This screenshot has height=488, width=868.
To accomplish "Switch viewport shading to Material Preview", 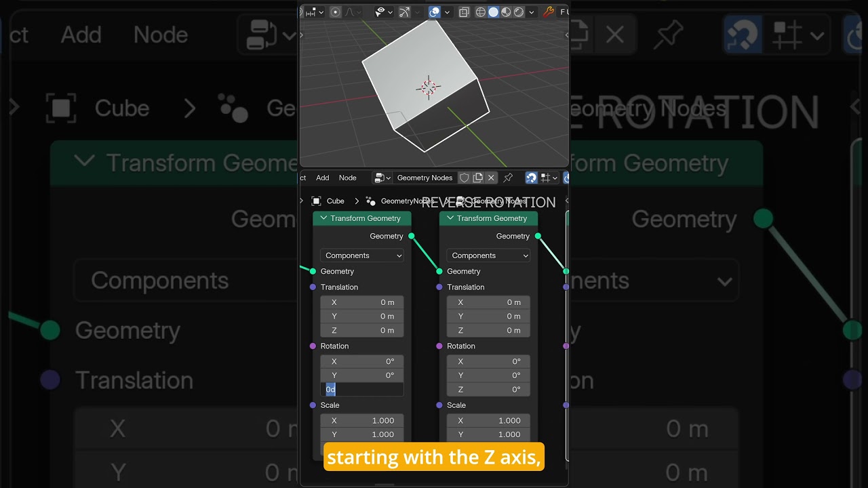I will click(506, 12).
